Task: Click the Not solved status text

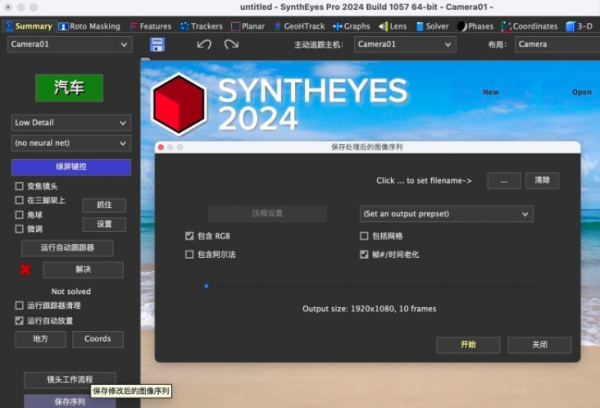Action: pyautogui.click(x=71, y=292)
